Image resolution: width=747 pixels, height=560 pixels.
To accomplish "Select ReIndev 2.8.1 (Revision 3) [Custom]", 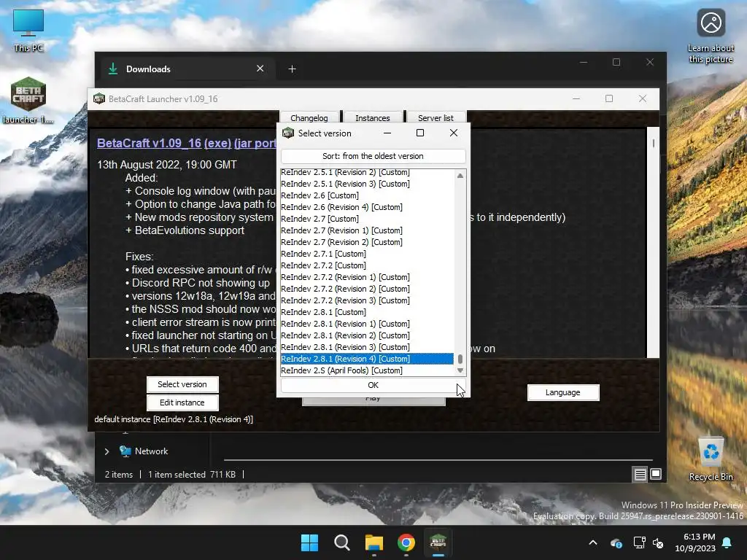I will click(x=367, y=347).
